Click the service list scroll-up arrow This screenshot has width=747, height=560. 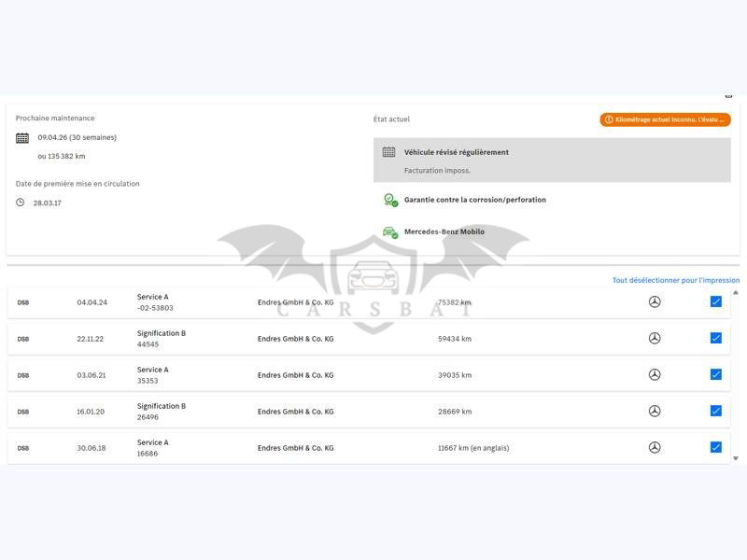[735, 292]
